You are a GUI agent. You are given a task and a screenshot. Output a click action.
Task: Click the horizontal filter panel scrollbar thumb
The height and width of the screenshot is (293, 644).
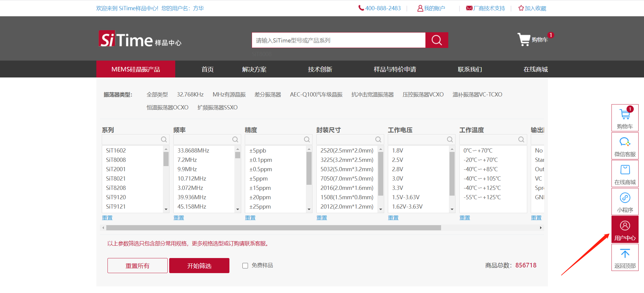(x=273, y=228)
